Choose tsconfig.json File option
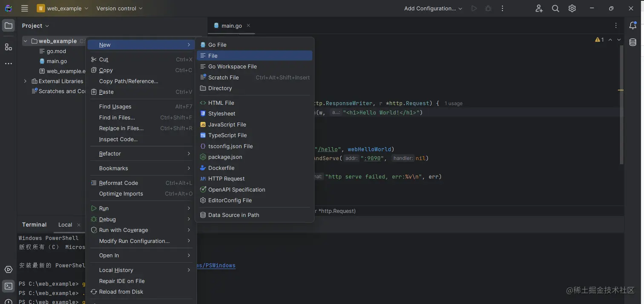This screenshot has height=304, width=644. tap(255, 146)
